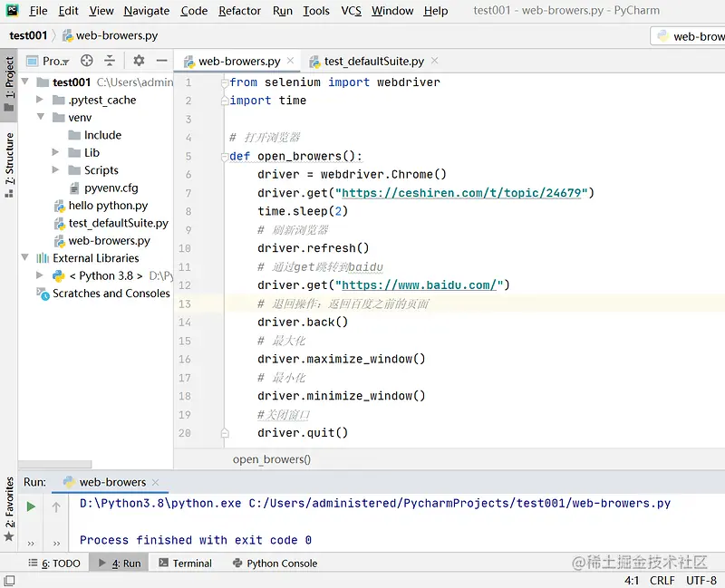The height and width of the screenshot is (588, 725).
Task: Expand the .pytest_cache folder
Action: (x=40, y=100)
